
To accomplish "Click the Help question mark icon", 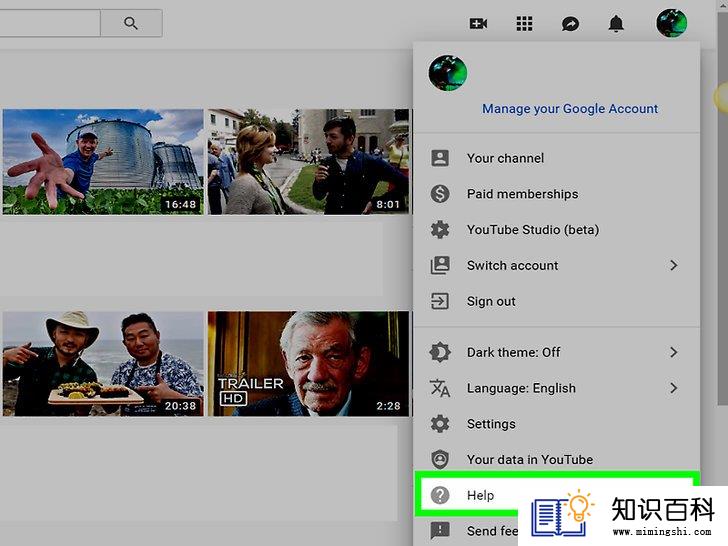I will pos(440,495).
